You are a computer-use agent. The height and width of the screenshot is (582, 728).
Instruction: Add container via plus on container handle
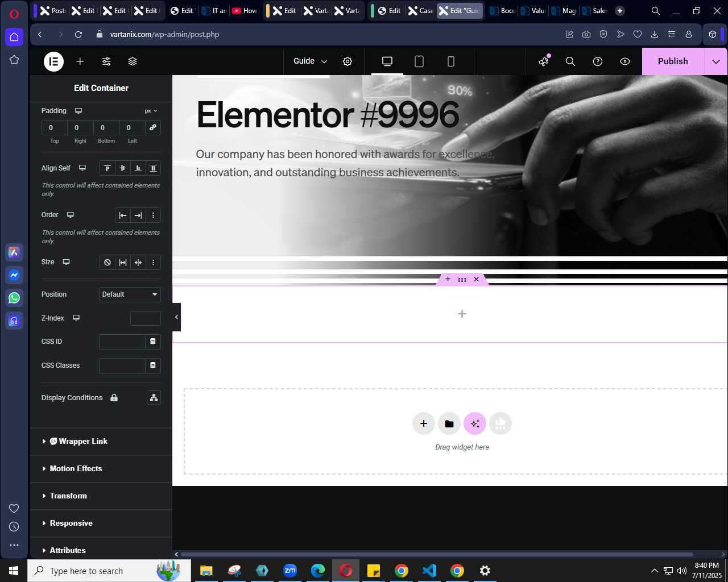pos(448,279)
